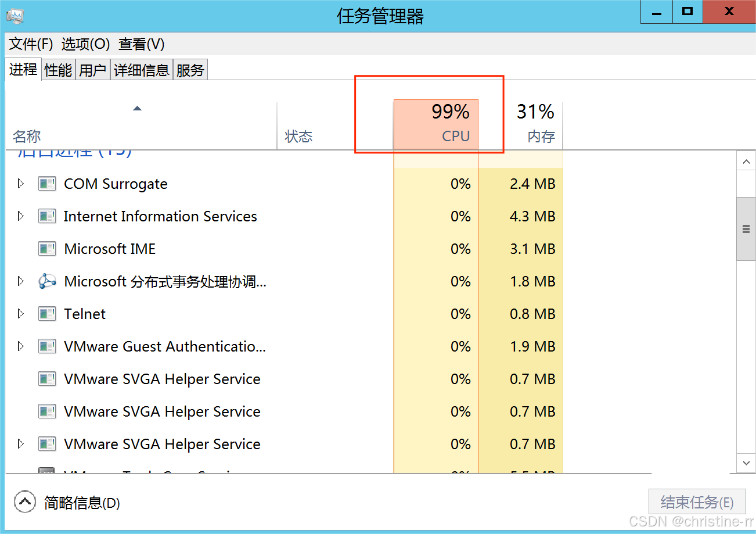Image resolution: width=756 pixels, height=534 pixels.
Task: Click the 0.8 MB memory value
Action: (x=532, y=314)
